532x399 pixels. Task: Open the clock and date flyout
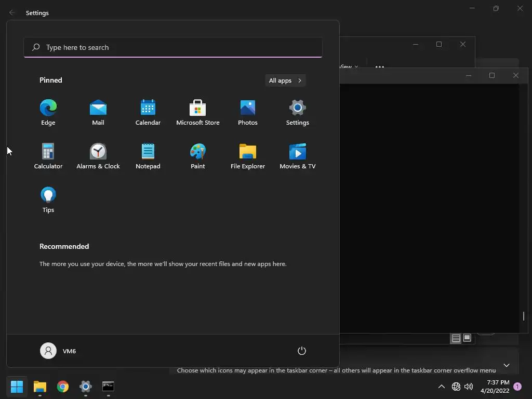pyautogui.click(x=495, y=387)
